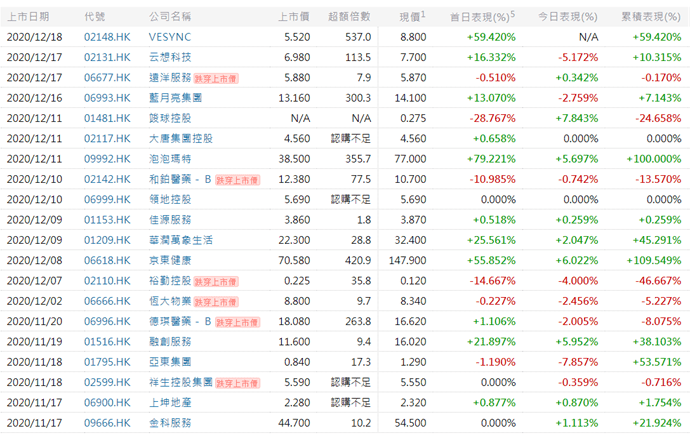Open stock code 06618.HK link

click(x=107, y=260)
